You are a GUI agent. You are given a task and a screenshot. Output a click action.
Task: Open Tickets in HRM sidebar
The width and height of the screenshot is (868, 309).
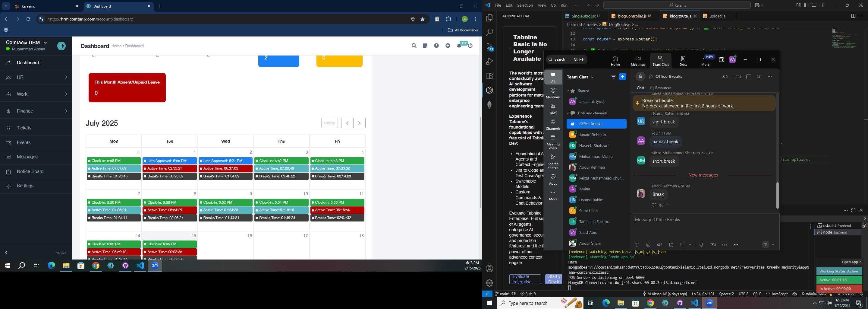click(36, 128)
